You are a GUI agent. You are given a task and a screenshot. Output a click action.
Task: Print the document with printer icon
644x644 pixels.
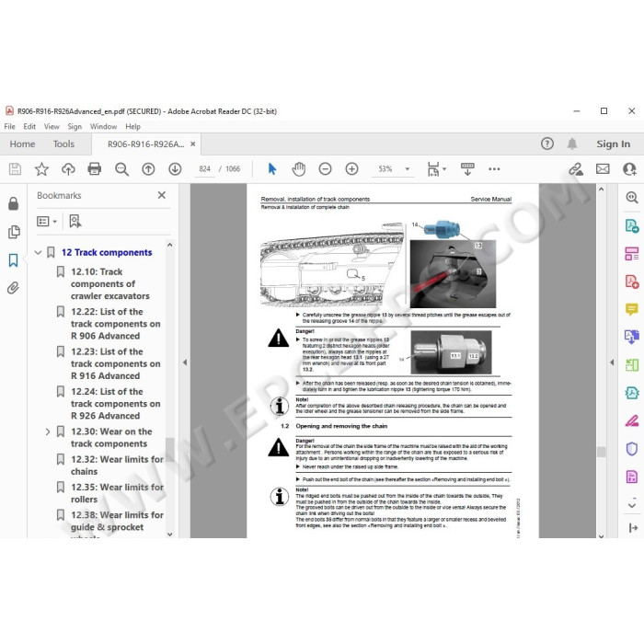[95, 168]
